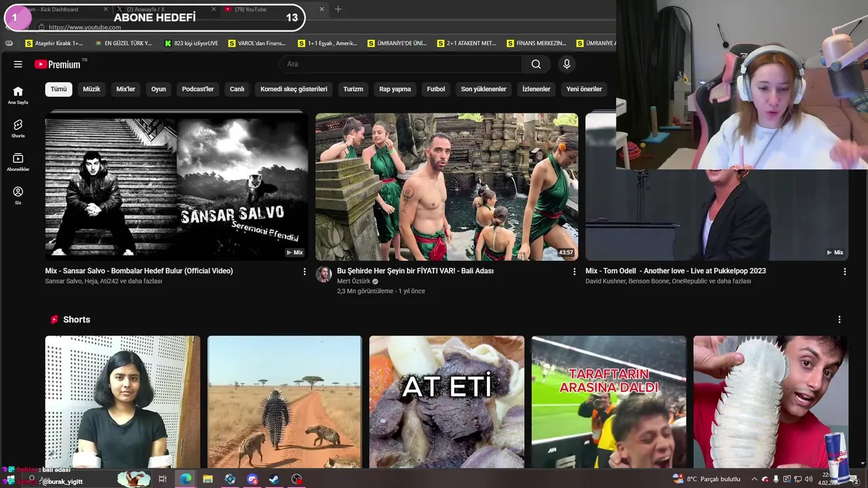The width and height of the screenshot is (868, 488).
Task: Open the Siz profile sidebar item
Action: [18, 195]
